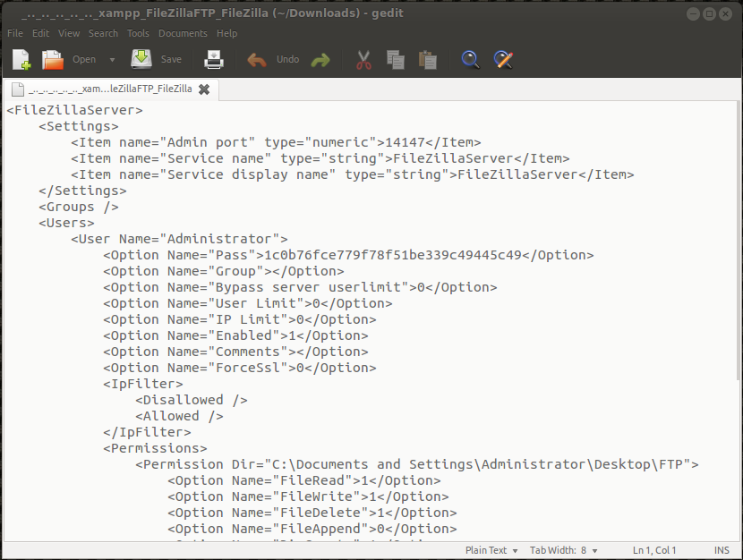Image resolution: width=743 pixels, height=560 pixels.
Task: Maximize the gedit window
Action: click(709, 13)
